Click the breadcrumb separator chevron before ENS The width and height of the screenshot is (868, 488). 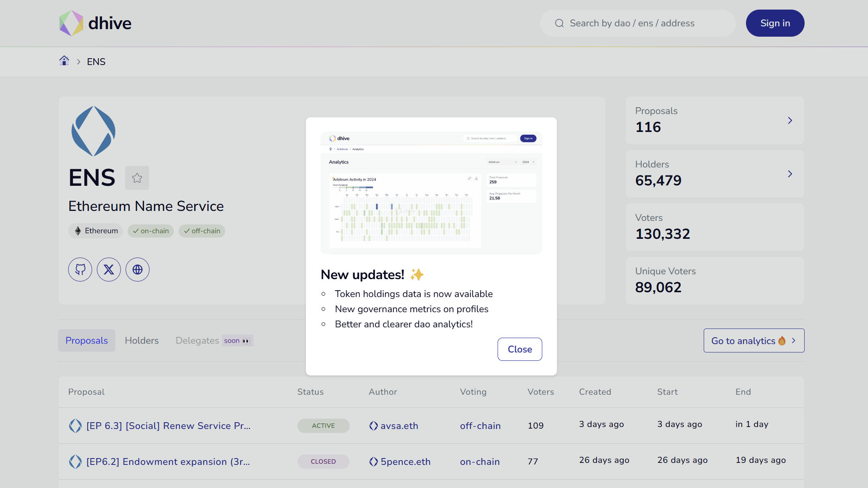click(x=79, y=62)
